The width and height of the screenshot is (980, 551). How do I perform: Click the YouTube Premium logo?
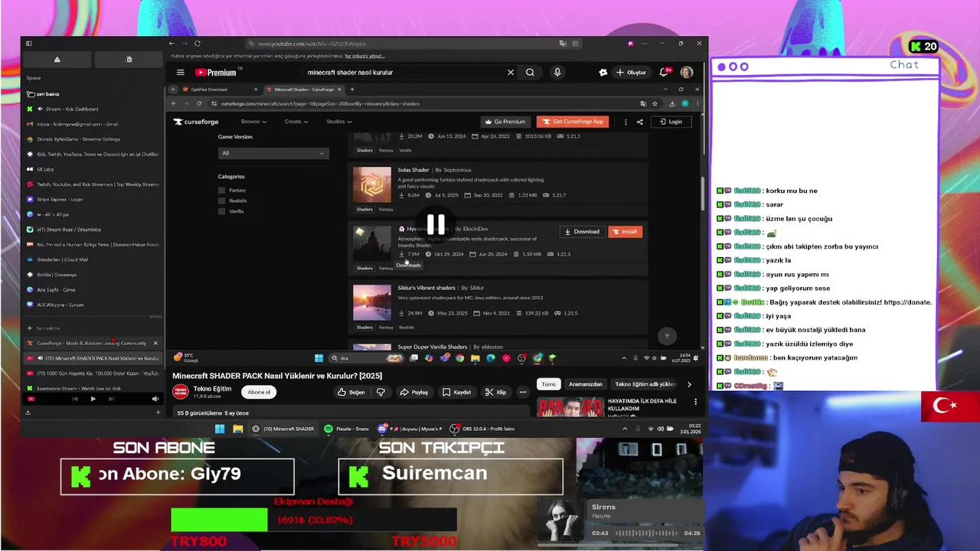[x=216, y=73]
